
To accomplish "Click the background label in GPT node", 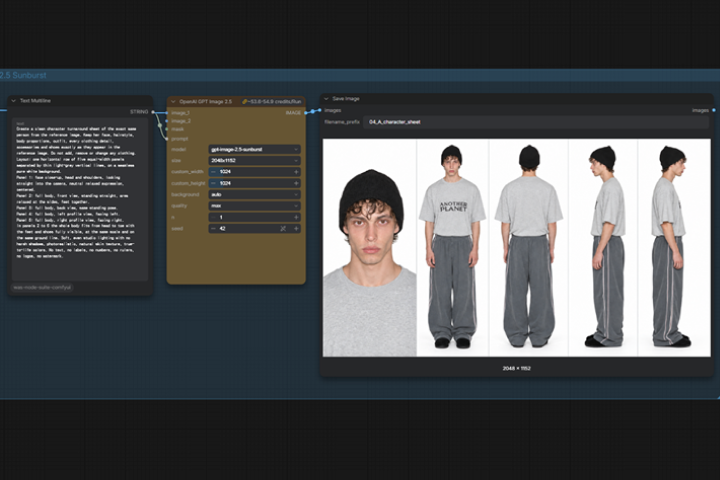I will tap(185, 195).
